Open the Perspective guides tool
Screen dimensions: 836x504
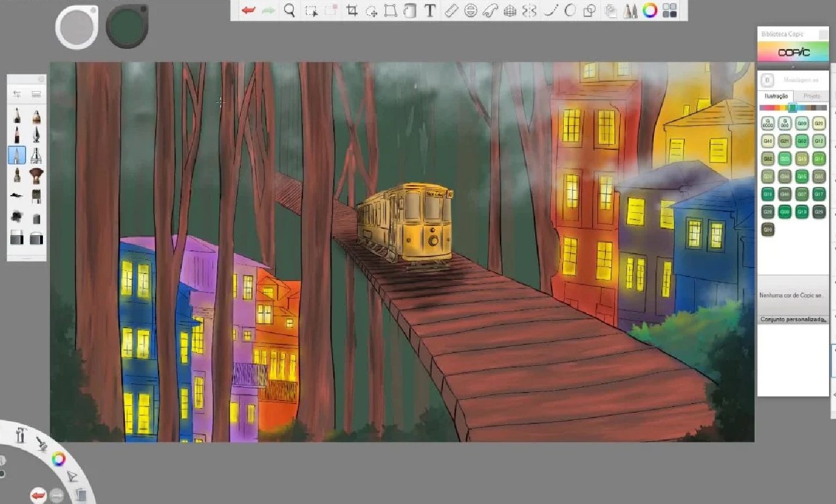coord(510,10)
